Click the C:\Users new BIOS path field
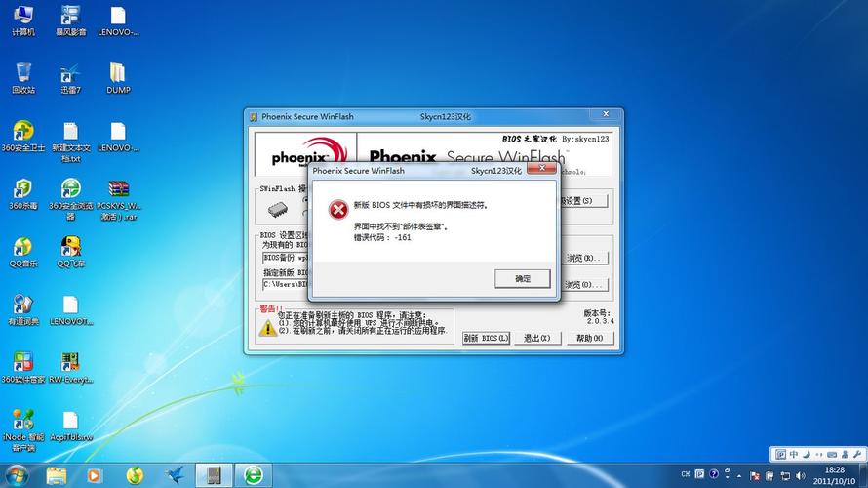The width and height of the screenshot is (868, 488). (286, 284)
